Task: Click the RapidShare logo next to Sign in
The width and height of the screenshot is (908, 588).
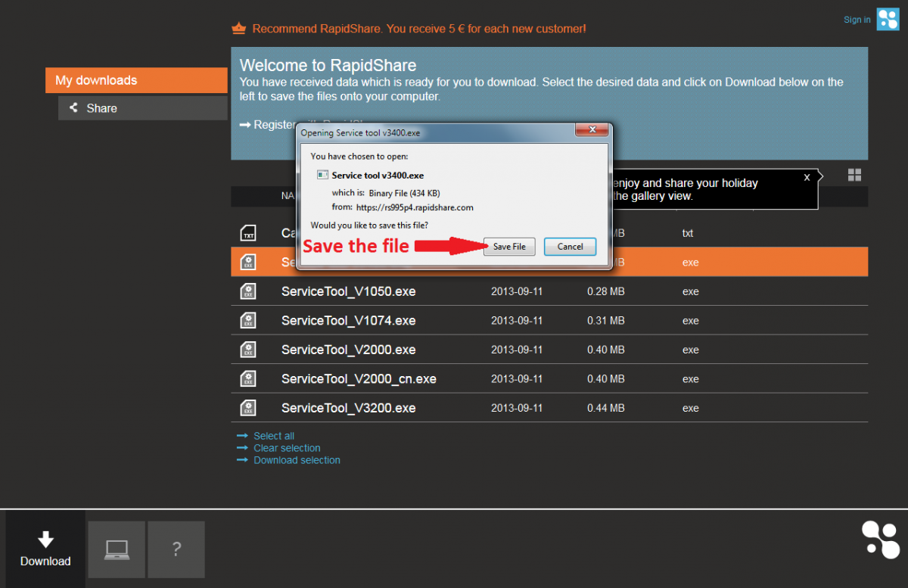Action: point(888,20)
